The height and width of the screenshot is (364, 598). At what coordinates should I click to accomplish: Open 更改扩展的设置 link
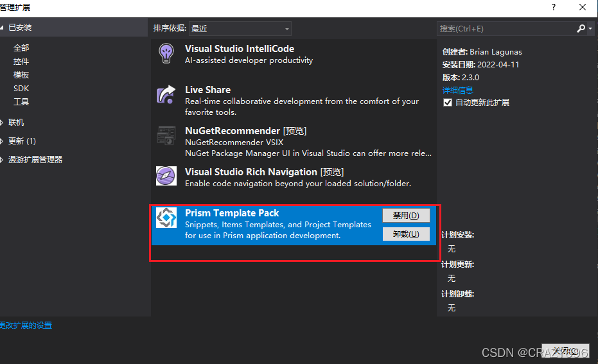pos(26,325)
